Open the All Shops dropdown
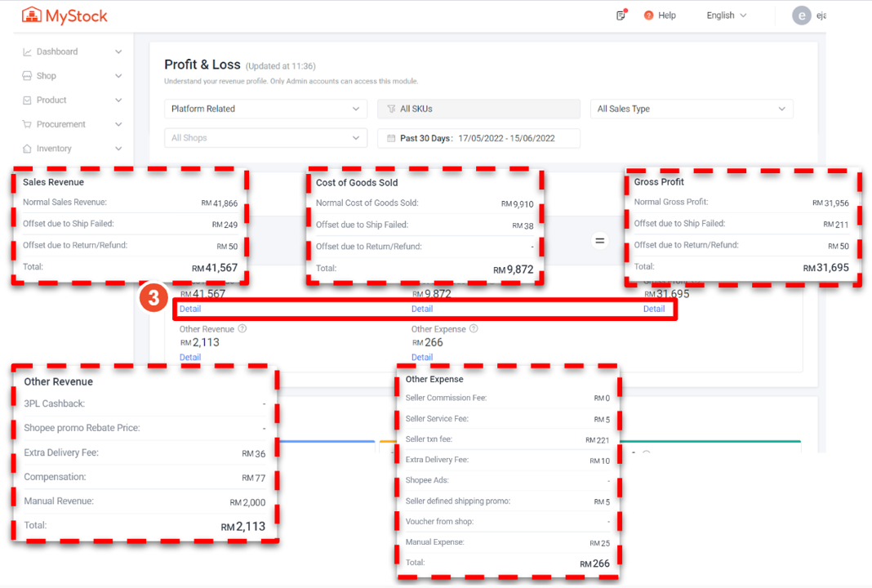The image size is (872, 588). click(265, 138)
